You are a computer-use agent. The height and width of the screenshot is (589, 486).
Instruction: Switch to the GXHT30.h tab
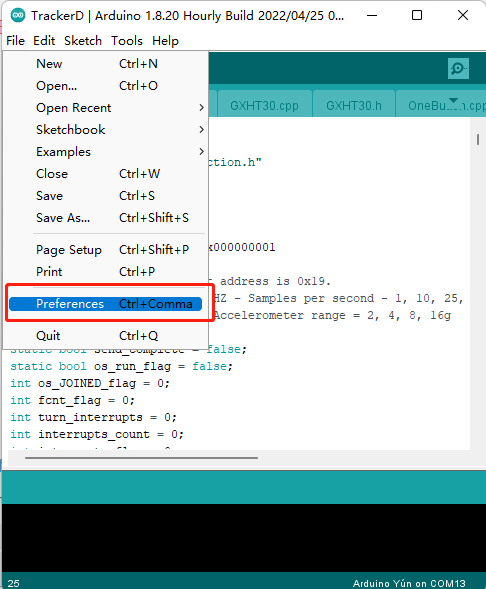point(353,105)
